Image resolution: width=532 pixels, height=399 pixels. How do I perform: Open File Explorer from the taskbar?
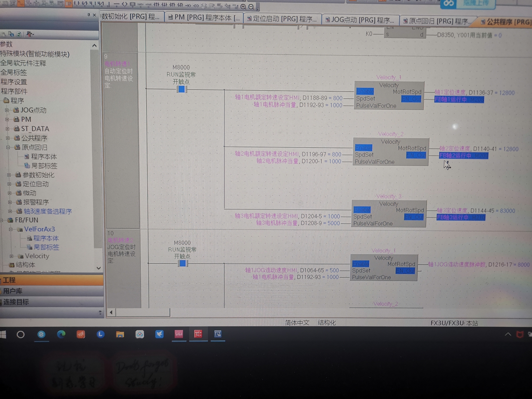tap(120, 334)
